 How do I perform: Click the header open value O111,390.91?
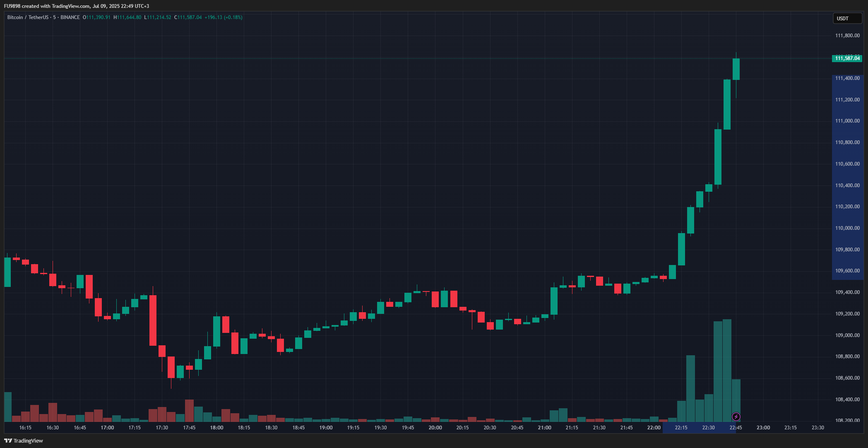96,17
